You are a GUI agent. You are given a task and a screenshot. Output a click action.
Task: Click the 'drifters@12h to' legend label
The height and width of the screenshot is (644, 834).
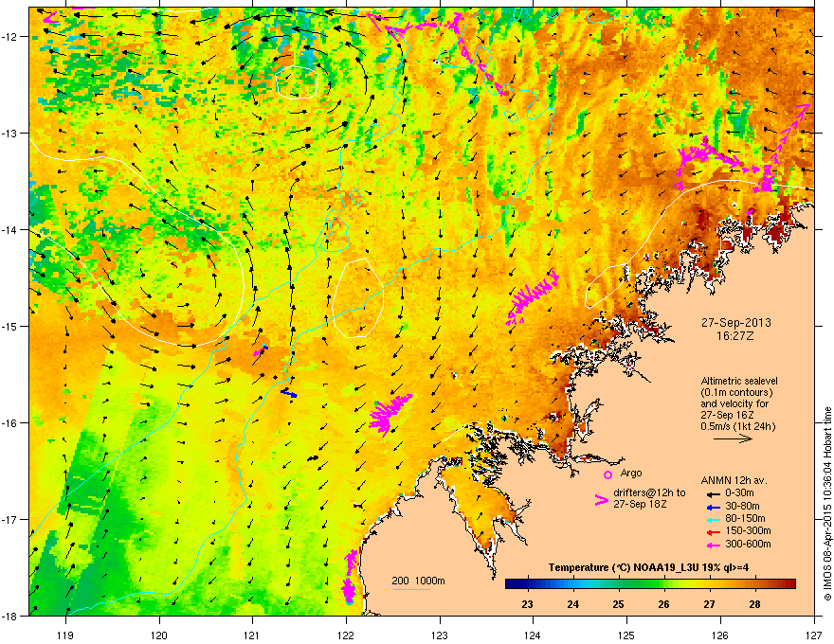click(x=649, y=492)
